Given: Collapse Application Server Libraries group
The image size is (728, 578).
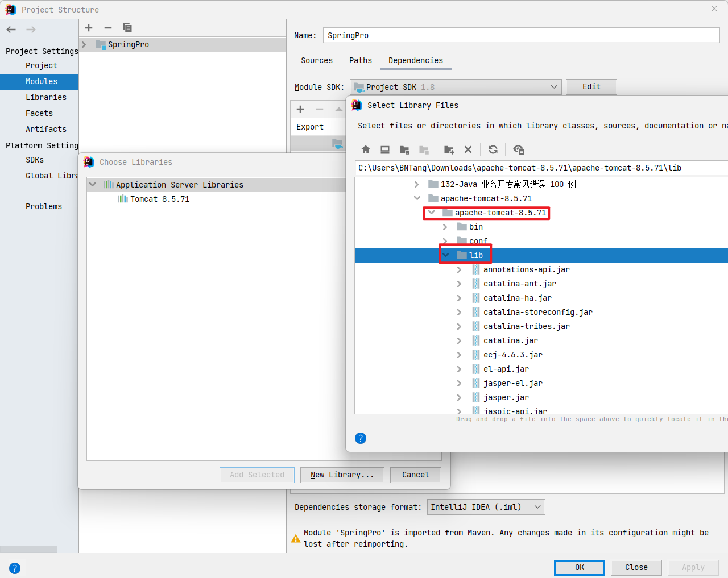Looking at the screenshot, I should [93, 185].
